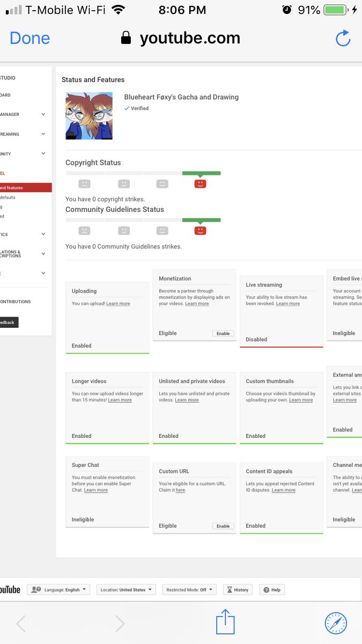Tap Done to close the browser
Viewport: 362px width, 644px height.
(29, 38)
